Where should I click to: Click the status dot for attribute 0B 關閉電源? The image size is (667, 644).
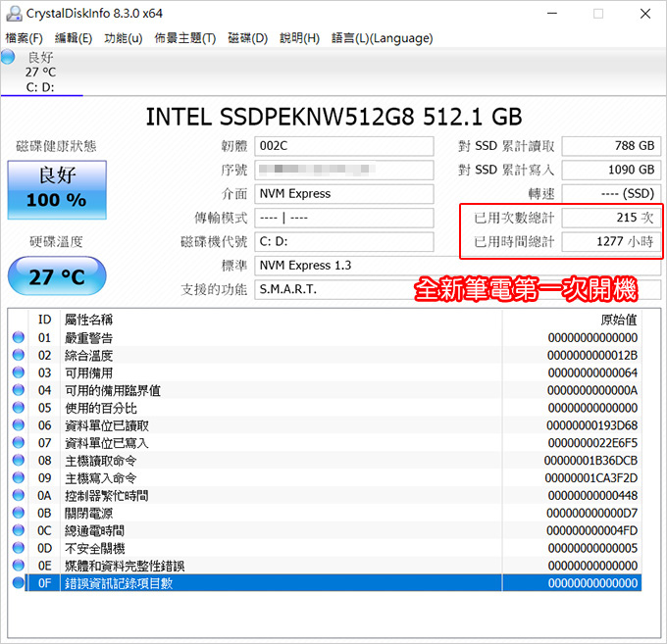(x=19, y=513)
